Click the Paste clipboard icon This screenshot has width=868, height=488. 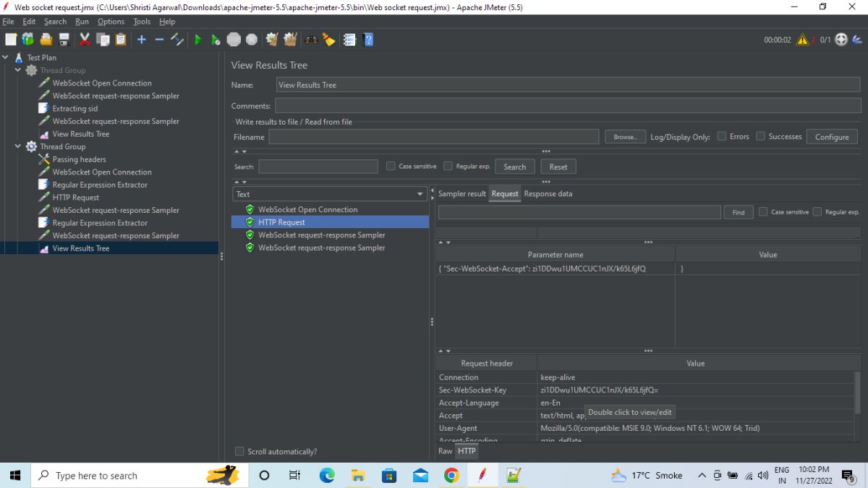coord(120,40)
